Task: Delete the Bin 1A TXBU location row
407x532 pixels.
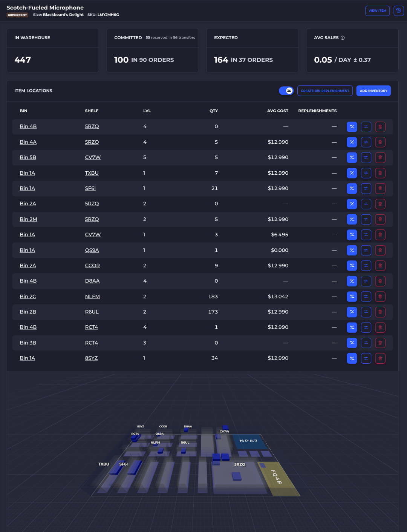Action: coord(380,173)
